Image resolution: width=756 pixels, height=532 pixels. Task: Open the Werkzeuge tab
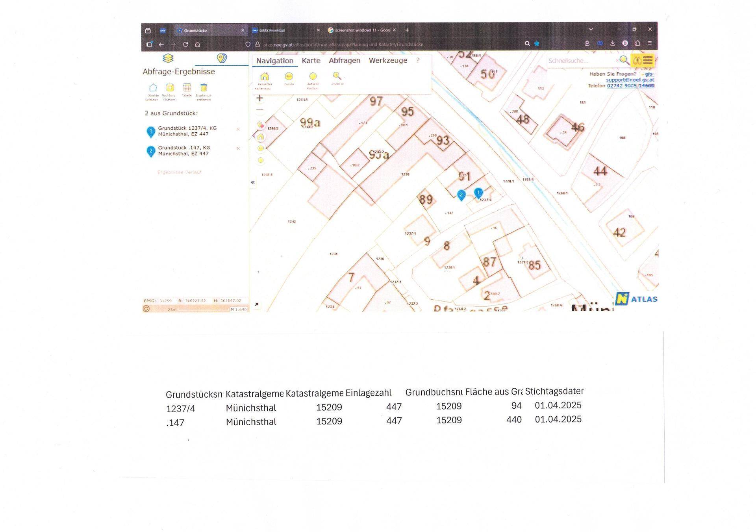point(388,61)
